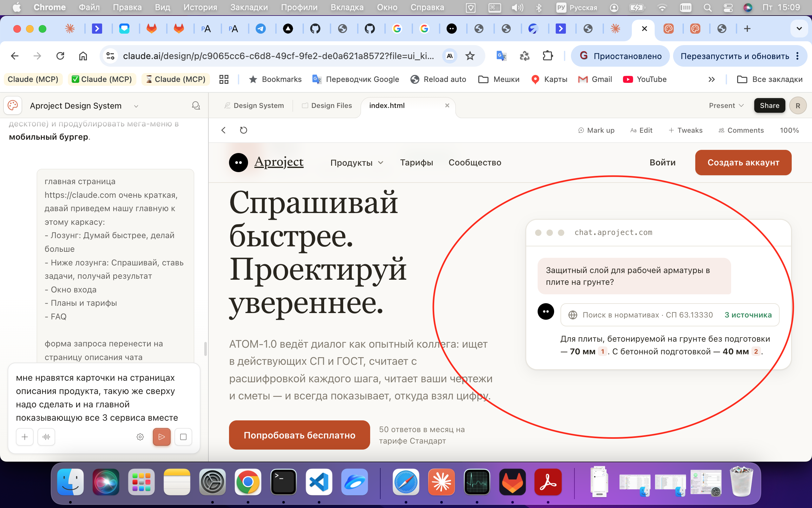Viewport: 812px width, 508px height.
Task: Switch to the Design System tab
Action: pos(254,105)
